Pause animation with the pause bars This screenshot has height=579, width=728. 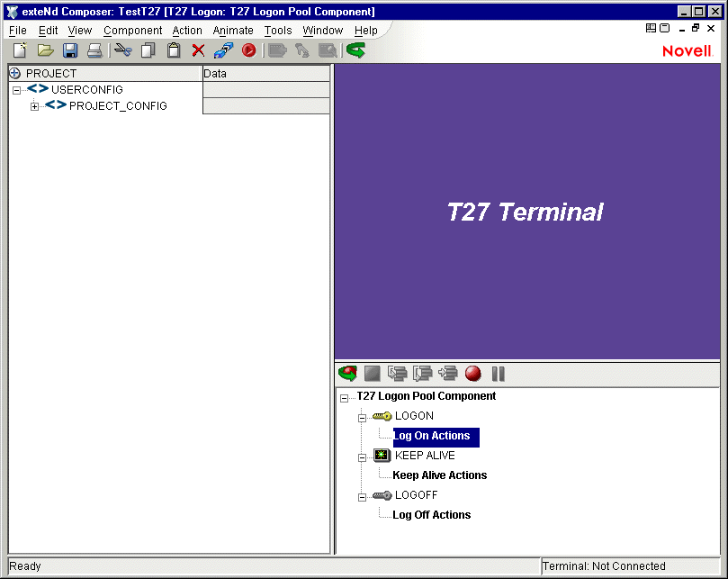tap(499, 374)
